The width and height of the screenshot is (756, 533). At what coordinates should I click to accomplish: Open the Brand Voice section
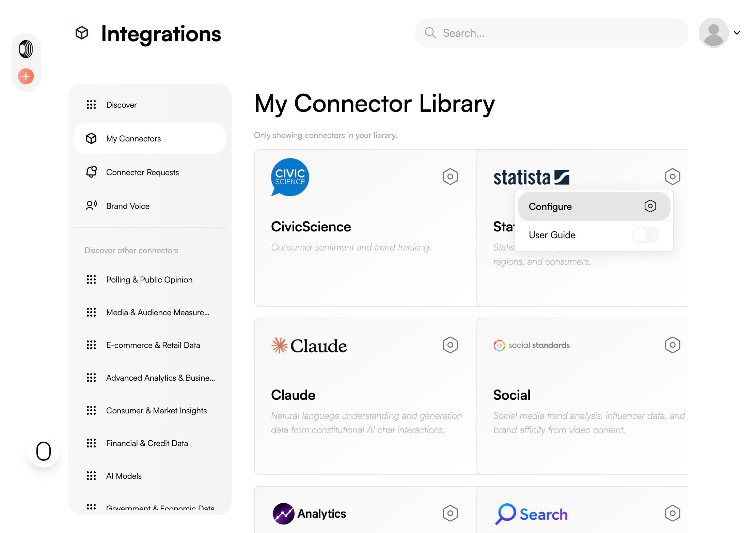[x=128, y=206]
